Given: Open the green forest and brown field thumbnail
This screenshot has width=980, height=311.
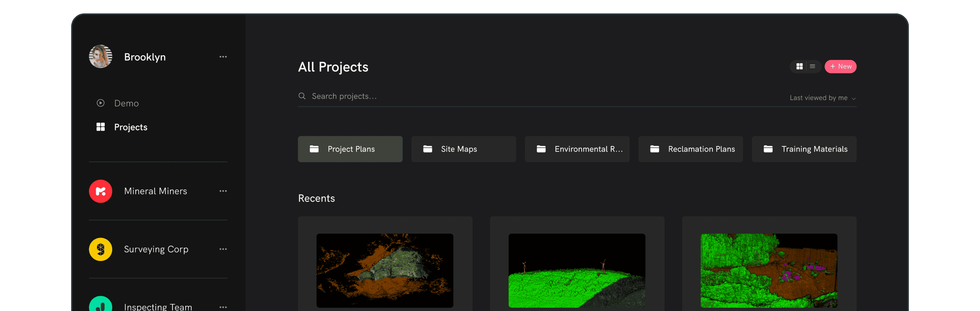Looking at the screenshot, I should click(769, 270).
